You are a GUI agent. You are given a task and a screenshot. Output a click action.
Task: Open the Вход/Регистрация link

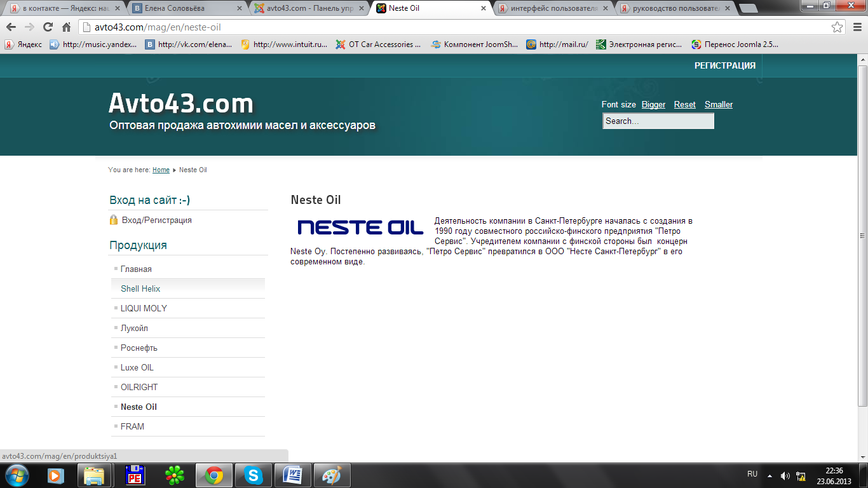156,220
